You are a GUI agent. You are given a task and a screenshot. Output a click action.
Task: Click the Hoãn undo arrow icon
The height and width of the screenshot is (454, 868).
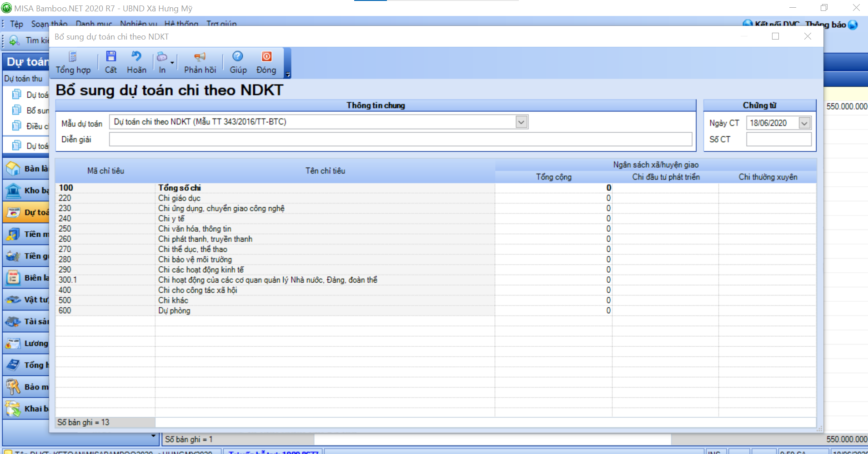(136, 57)
